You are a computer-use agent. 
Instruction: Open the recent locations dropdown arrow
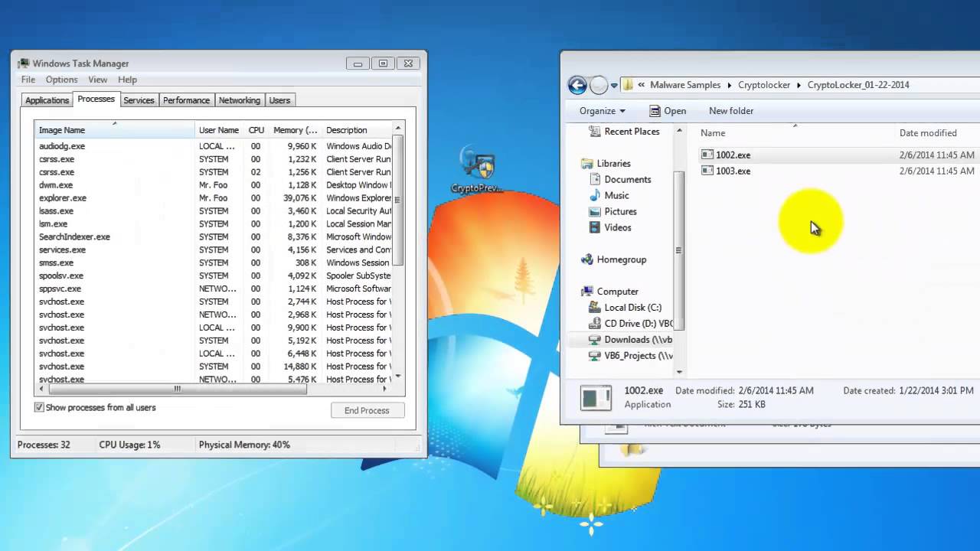[x=614, y=85]
